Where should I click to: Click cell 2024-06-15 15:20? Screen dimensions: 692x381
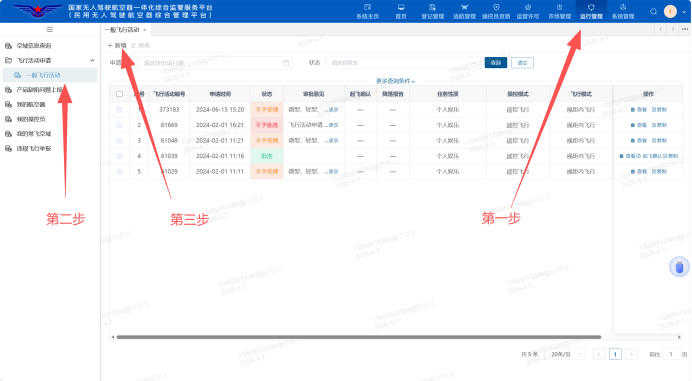tap(220, 109)
